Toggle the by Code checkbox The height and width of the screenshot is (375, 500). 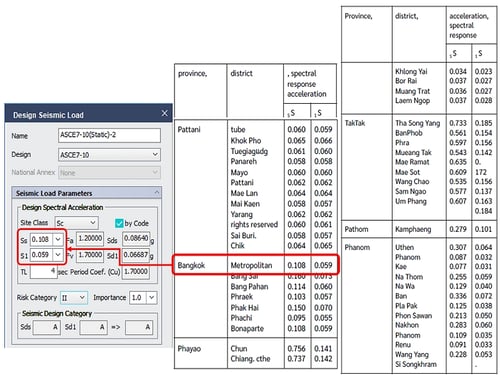tap(119, 223)
